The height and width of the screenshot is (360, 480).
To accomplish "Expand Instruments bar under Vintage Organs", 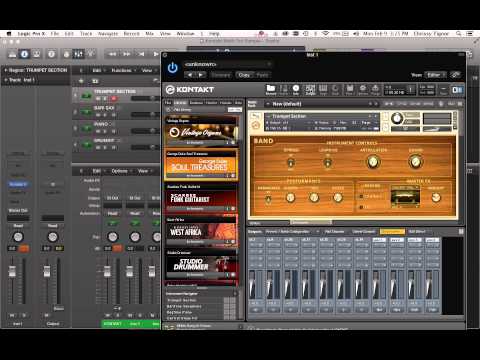I will (201, 143).
